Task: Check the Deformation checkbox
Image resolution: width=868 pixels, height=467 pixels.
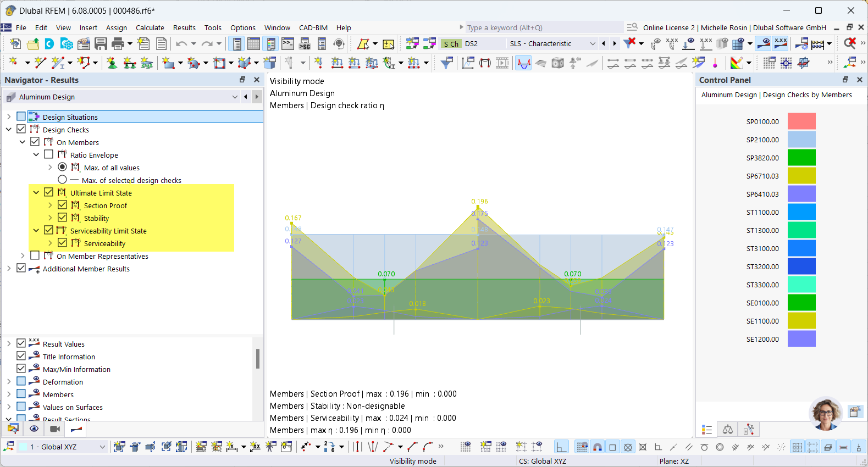Action: click(x=21, y=381)
